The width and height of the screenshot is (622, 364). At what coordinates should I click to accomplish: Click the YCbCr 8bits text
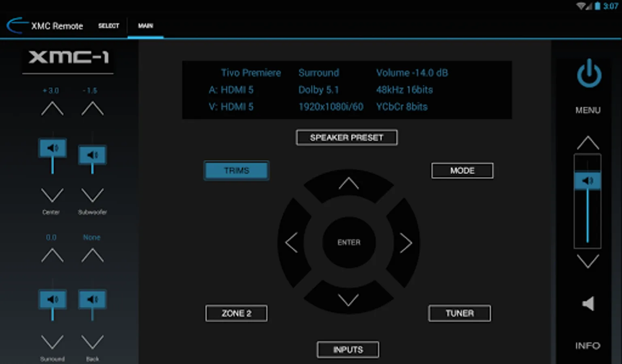point(402,107)
